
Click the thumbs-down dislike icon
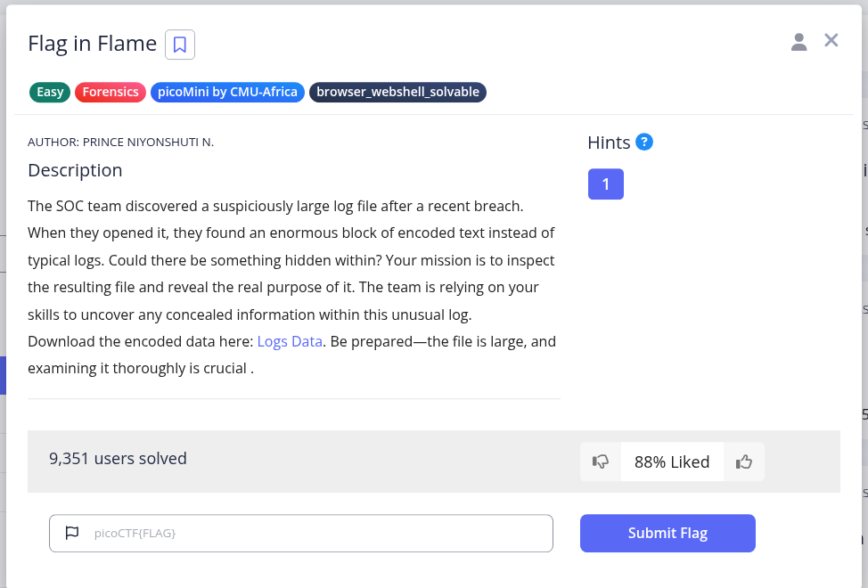601,461
